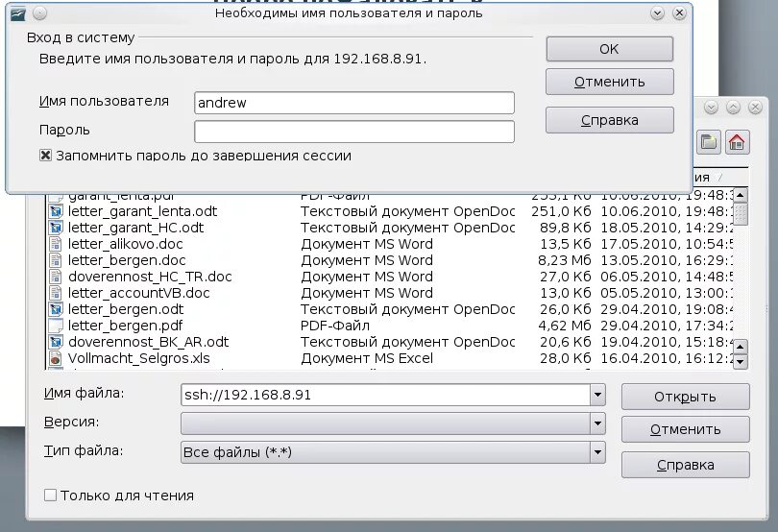Click the empty 'Пароль' field
The height and width of the screenshot is (532, 778).
click(x=354, y=132)
